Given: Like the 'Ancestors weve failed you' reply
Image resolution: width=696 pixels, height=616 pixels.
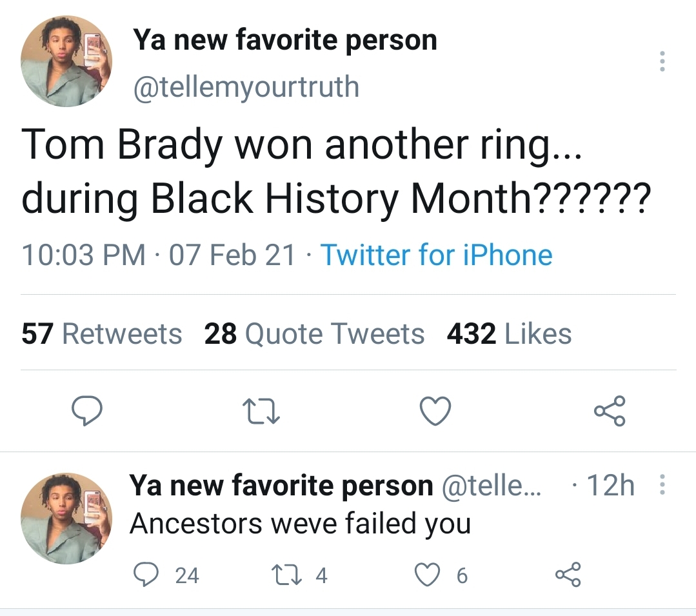Looking at the screenshot, I should [x=426, y=575].
